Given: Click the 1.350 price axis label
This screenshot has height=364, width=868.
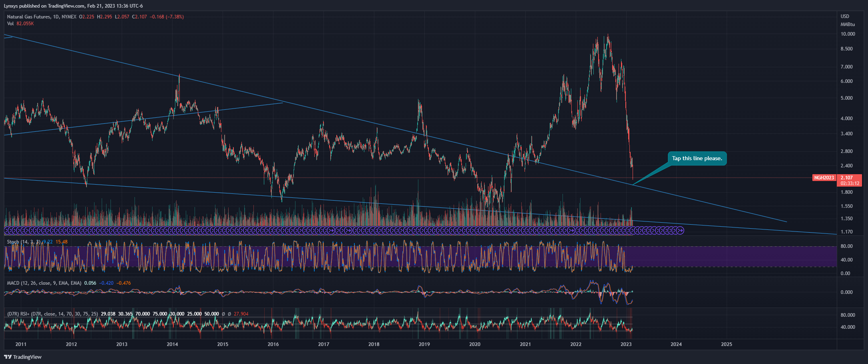Looking at the screenshot, I should pyautogui.click(x=847, y=219).
